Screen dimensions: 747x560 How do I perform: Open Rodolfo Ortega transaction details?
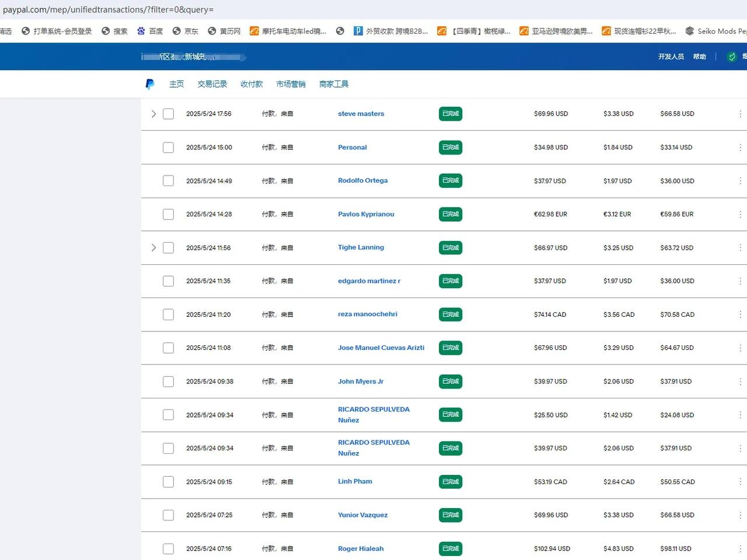(x=363, y=180)
